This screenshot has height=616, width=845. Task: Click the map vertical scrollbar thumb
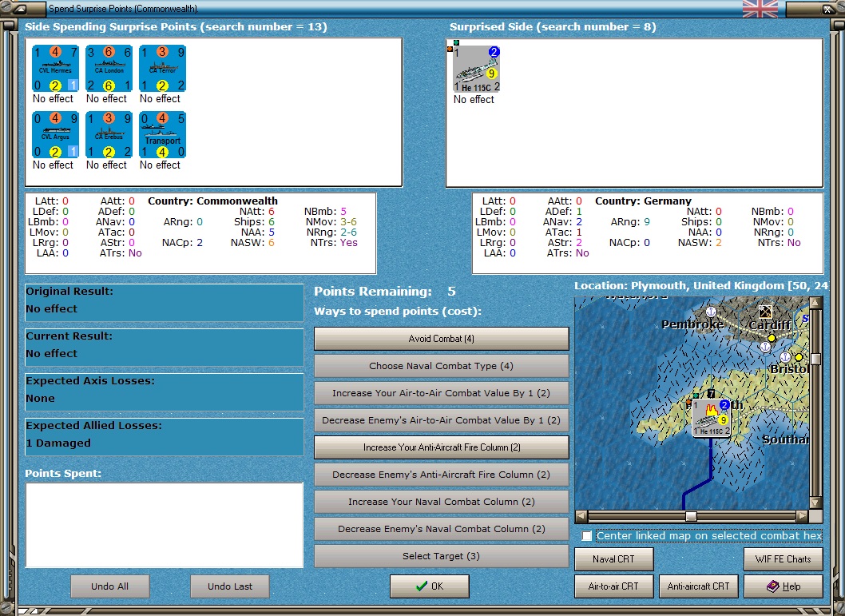[x=816, y=359]
